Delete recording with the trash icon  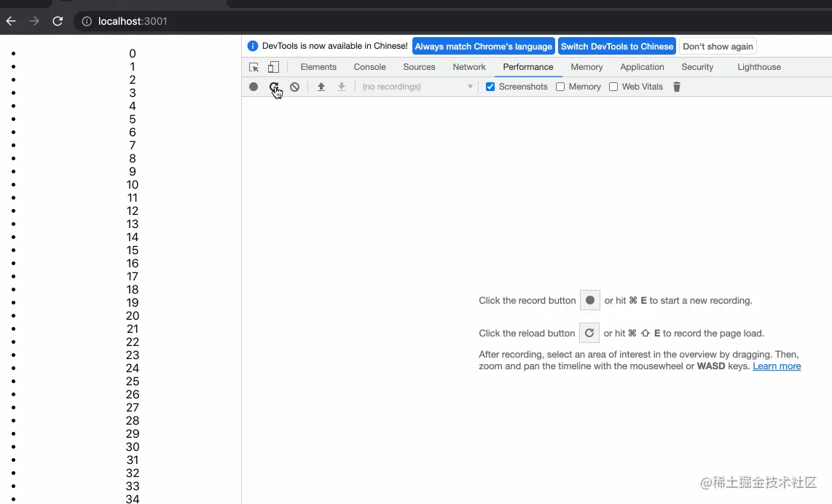(676, 87)
